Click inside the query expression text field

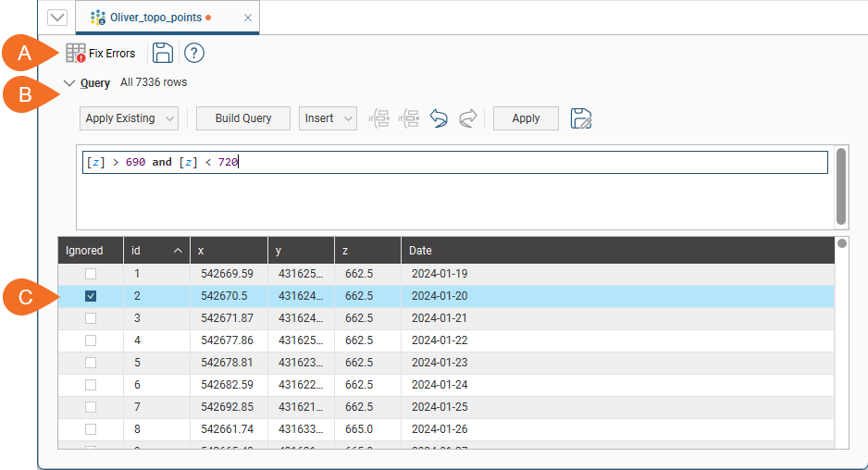(x=453, y=162)
